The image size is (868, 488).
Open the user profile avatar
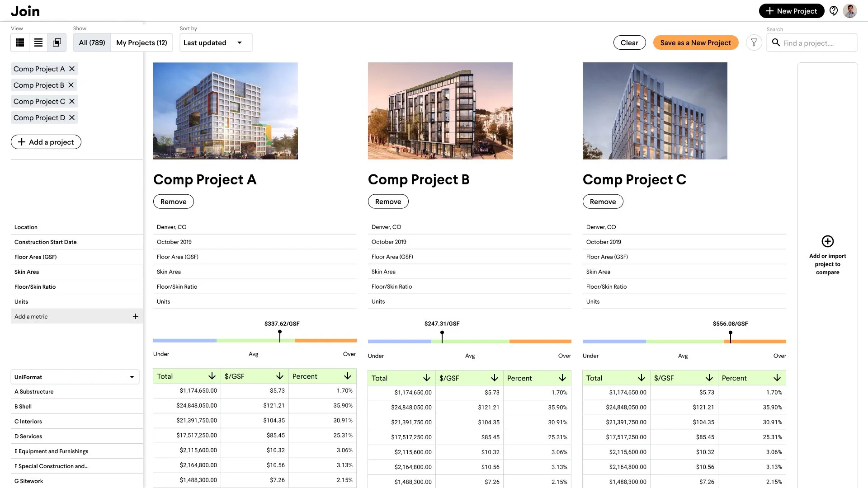click(850, 11)
